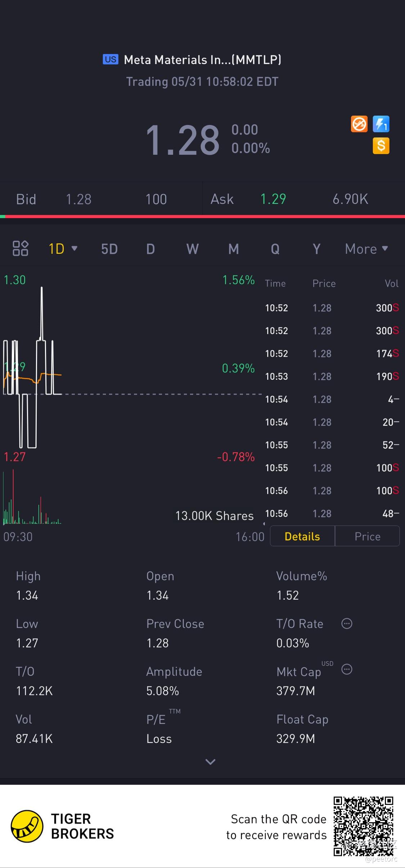Screen dimensions: 405x868
Task: Expand the More timeframes dropdown
Action: [366, 249]
